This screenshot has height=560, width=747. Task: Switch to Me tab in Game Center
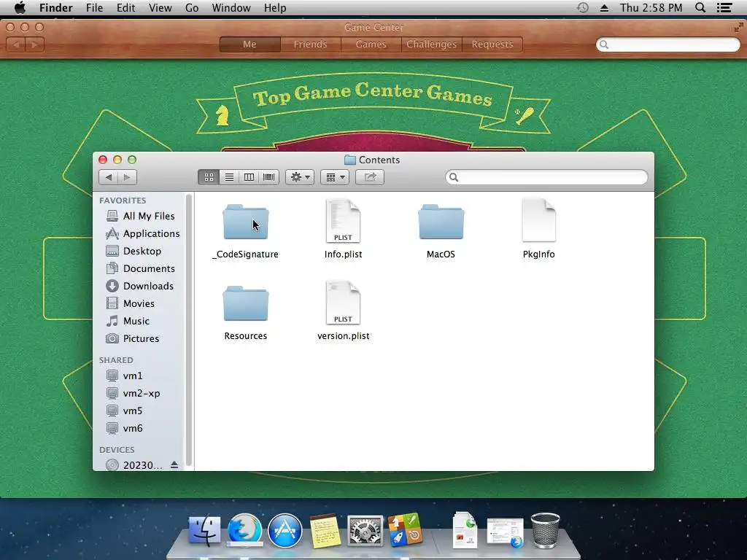click(249, 44)
